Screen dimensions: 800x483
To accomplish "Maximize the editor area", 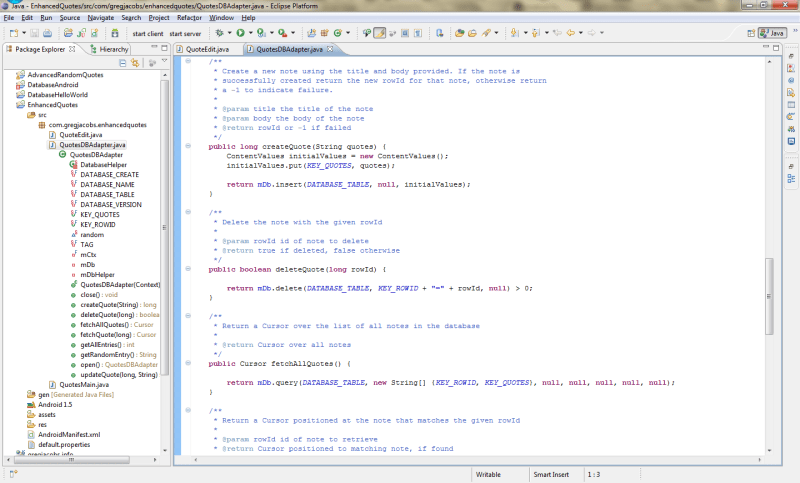I will 777,48.
